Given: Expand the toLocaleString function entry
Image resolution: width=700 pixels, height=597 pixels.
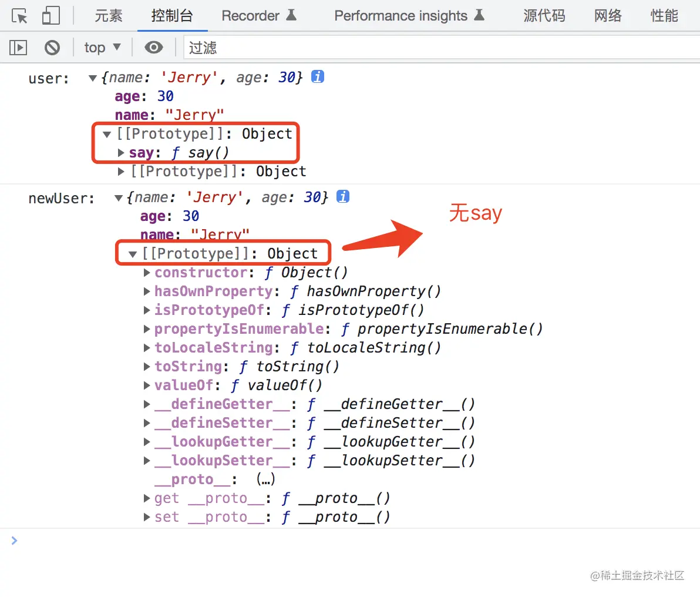Looking at the screenshot, I should click(x=147, y=348).
